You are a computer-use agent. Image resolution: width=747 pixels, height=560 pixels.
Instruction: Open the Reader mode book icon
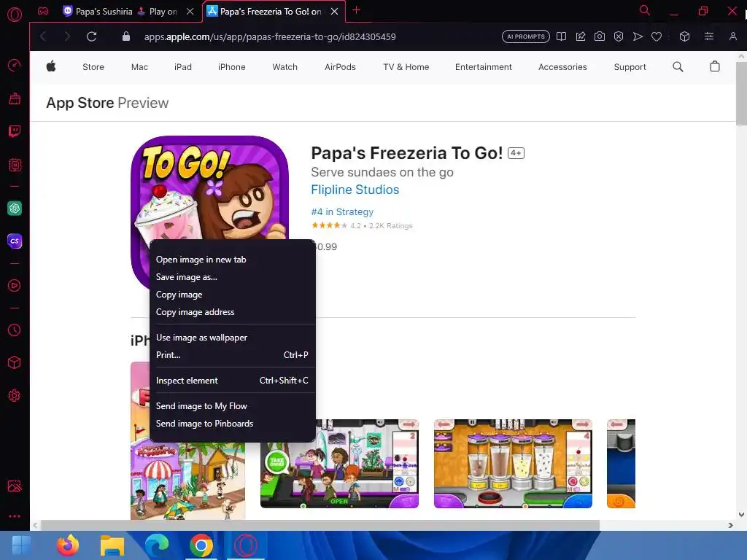pos(561,36)
